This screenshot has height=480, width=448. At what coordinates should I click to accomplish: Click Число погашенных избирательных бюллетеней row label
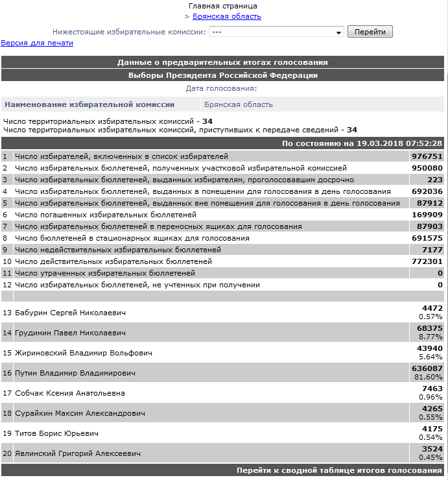pos(106,215)
